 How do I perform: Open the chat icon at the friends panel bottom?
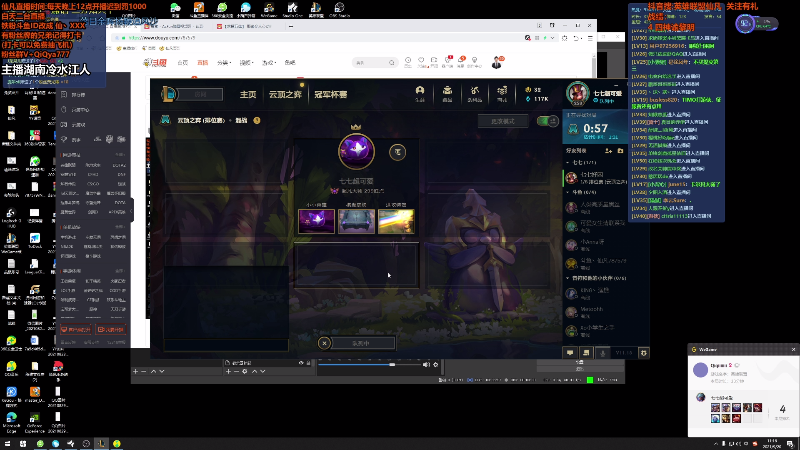click(x=570, y=353)
